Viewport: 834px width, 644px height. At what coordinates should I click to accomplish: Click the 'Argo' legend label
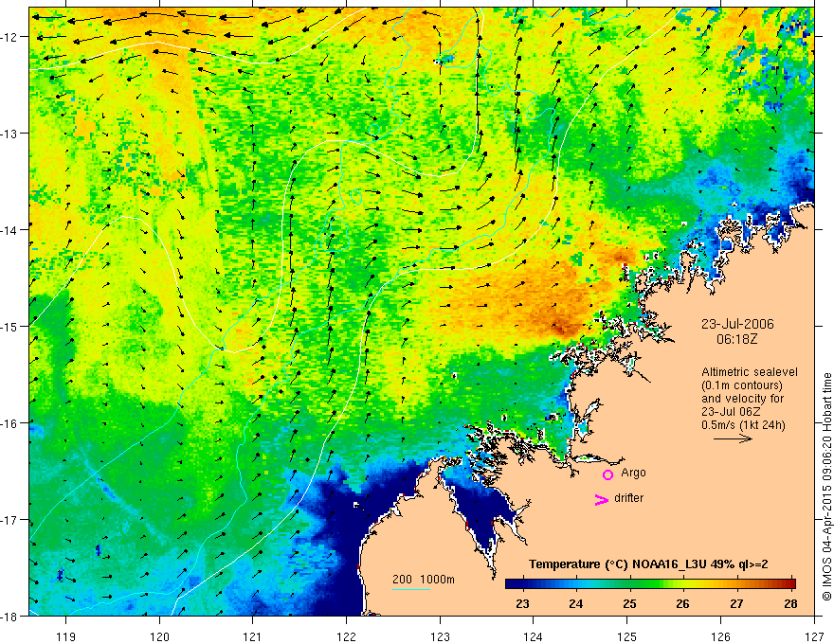coord(633,473)
